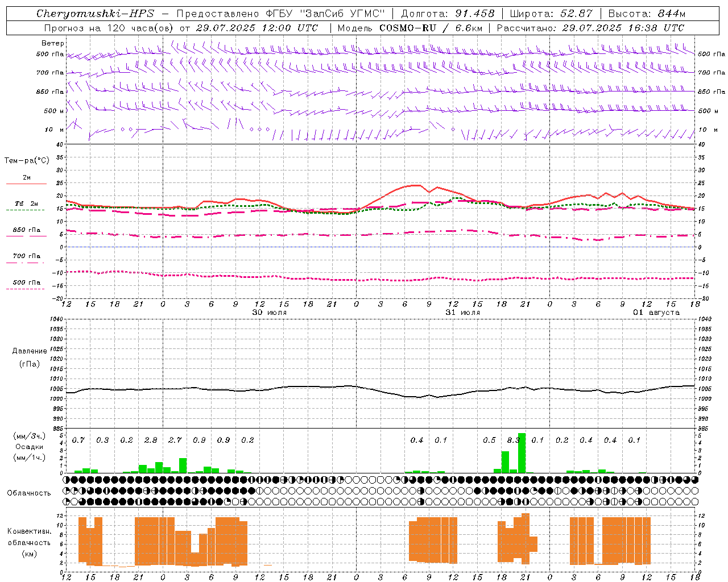Viewport: 728px width, 582px height.
Task: Click the 0.3 precipitation amount value
Action: 102,440
